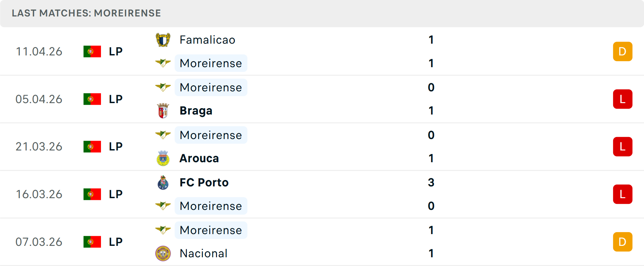Expand the 16.03.26 FC Porto match row
644x266 pixels.
(x=322, y=194)
